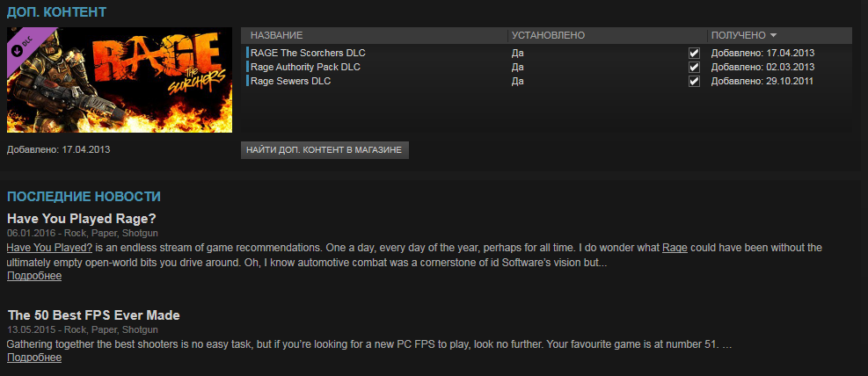Click the ПОСЛЕДНИЕ НОВОСТИ section heading
This screenshot has height=376, width=868.
pos(84,196)
